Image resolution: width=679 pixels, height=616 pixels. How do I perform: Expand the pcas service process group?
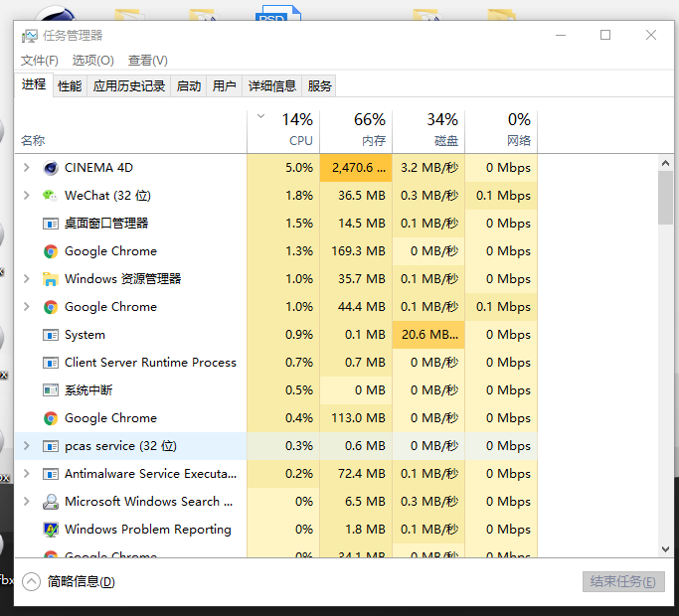pyautogui.click(x=27, y=445)
